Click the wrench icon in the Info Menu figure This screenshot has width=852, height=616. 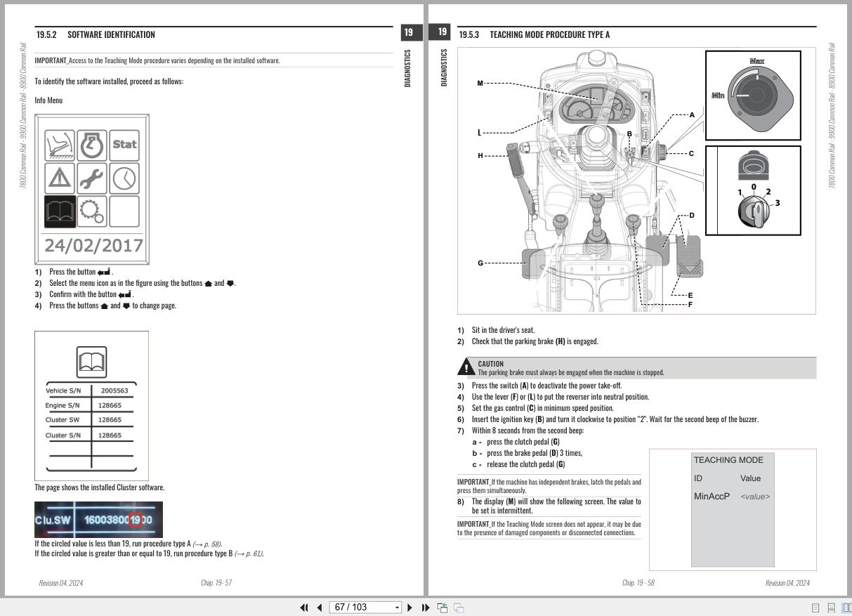92,178
